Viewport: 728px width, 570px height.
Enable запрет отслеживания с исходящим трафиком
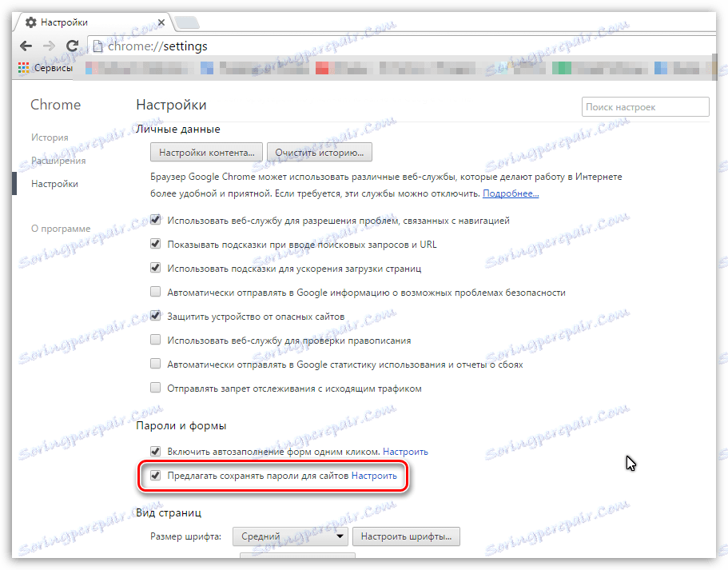[156, 388]
